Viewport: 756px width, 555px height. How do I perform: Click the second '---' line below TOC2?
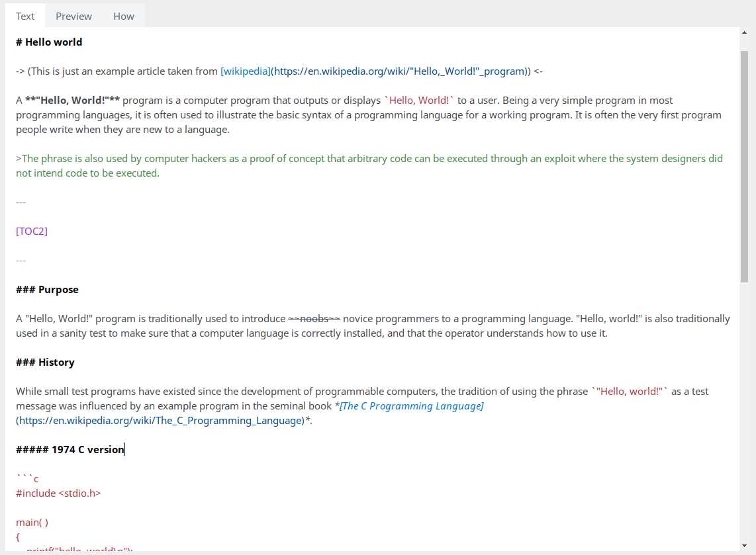(21, 261)
